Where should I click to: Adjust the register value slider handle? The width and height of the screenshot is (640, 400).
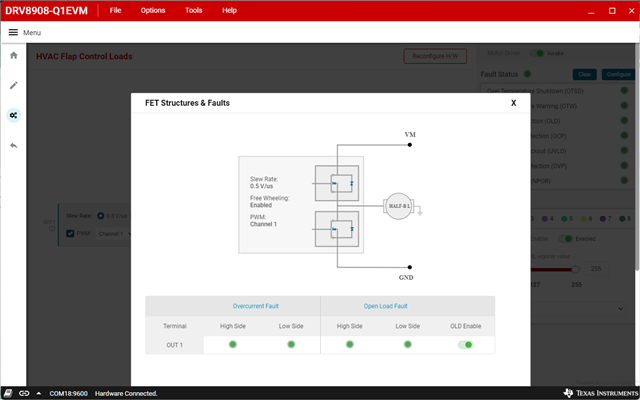coord(575,269)
